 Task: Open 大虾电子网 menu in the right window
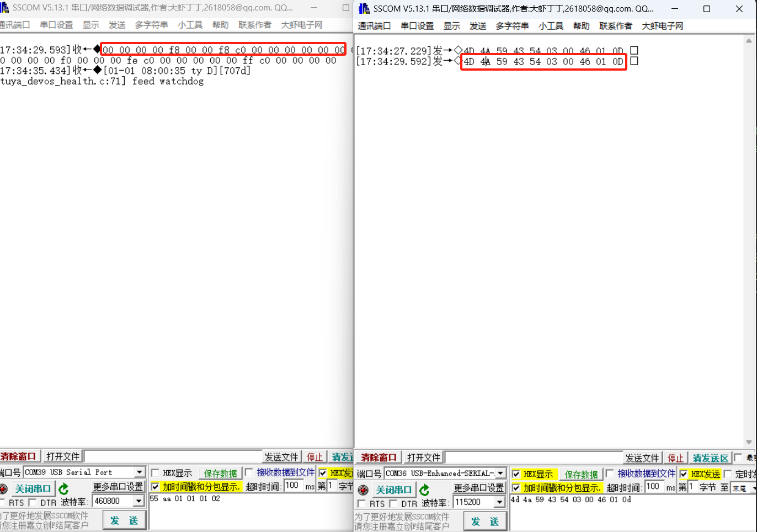point(662,26)
